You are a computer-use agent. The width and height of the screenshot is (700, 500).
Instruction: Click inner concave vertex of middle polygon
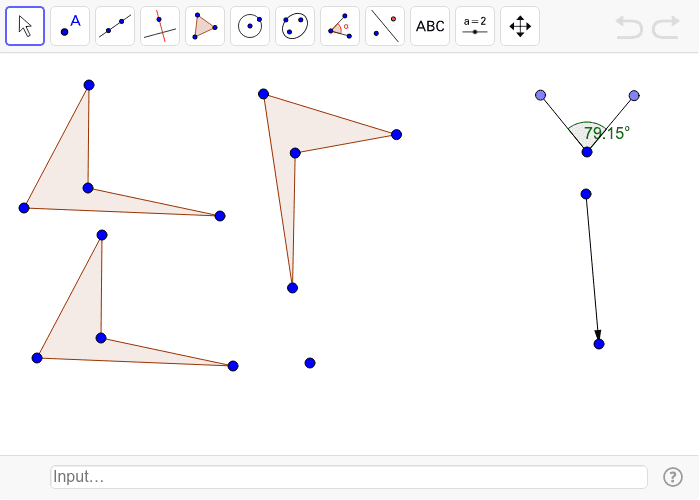coord(295,153)
